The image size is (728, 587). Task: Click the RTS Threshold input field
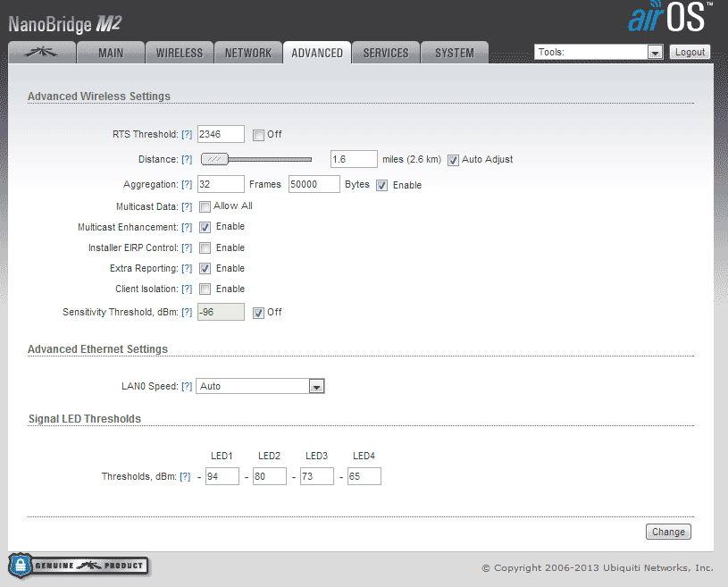coord(221,134)
